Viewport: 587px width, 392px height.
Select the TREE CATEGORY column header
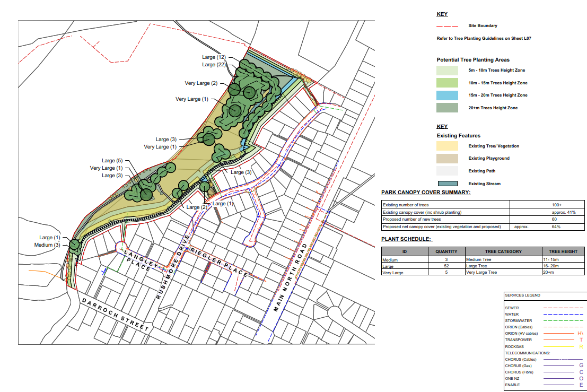503,251
